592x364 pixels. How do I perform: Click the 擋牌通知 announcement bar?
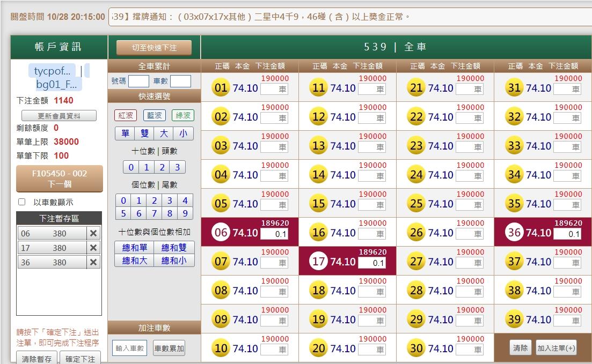(x=350, y=17)
